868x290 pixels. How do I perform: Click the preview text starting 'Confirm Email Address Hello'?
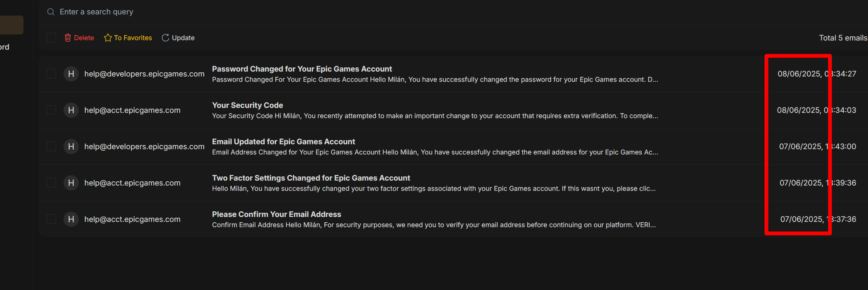point(434,225)
